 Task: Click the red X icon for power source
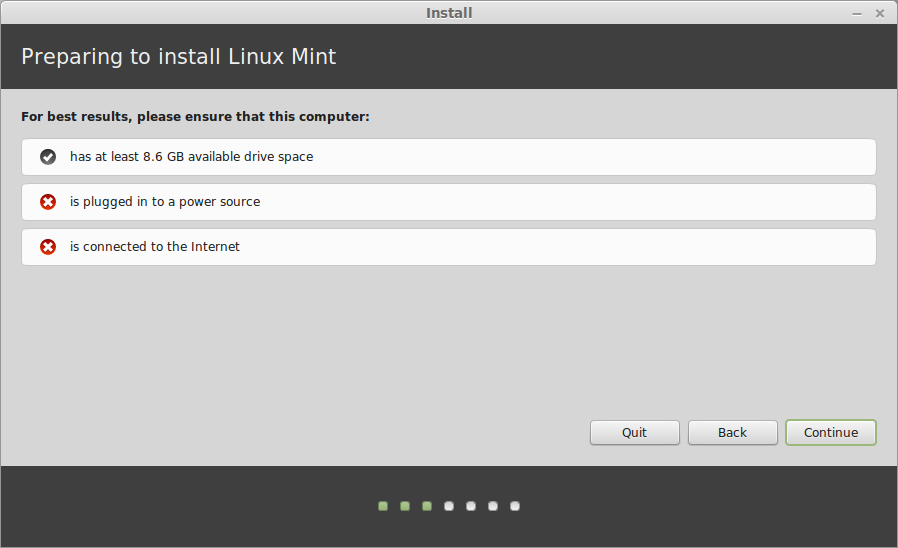tap(48, 202)
